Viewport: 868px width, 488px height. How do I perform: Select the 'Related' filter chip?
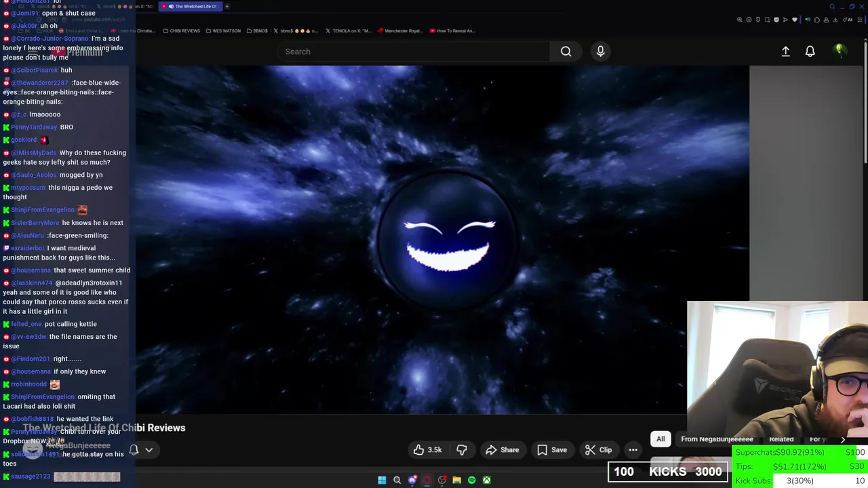coord(781,439)
